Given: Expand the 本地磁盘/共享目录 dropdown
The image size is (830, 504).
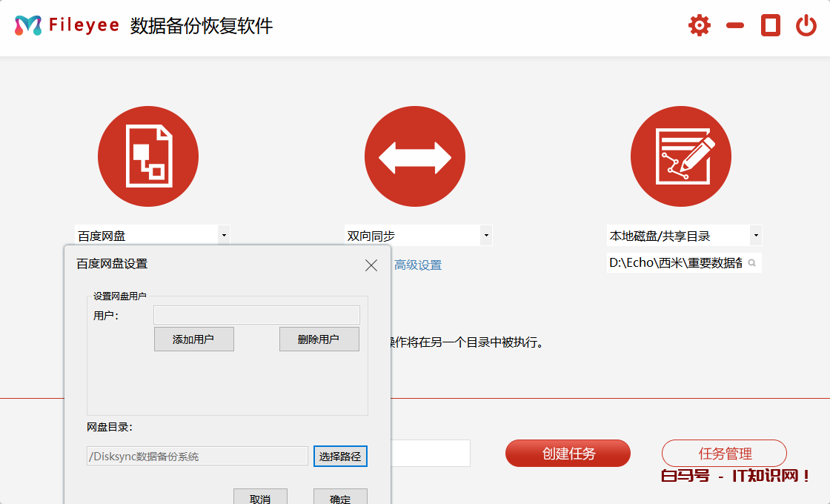Looking at the screenshot, I should click(x=755, y=236).
